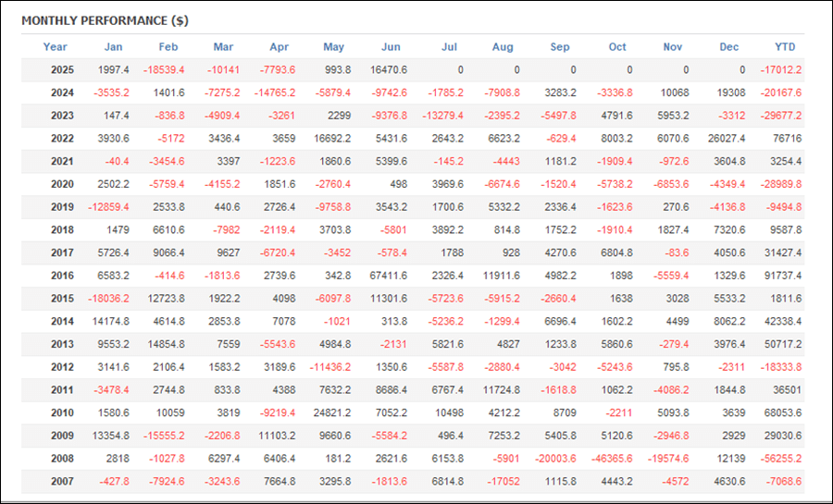Click the 2025 Jun value 16470.6

tap(389, 70)
